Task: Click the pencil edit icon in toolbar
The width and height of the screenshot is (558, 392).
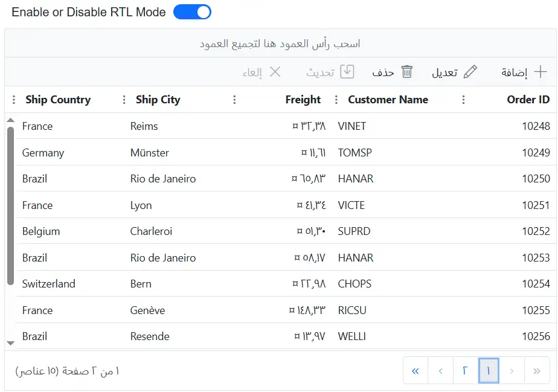Action: pos(470,72)
